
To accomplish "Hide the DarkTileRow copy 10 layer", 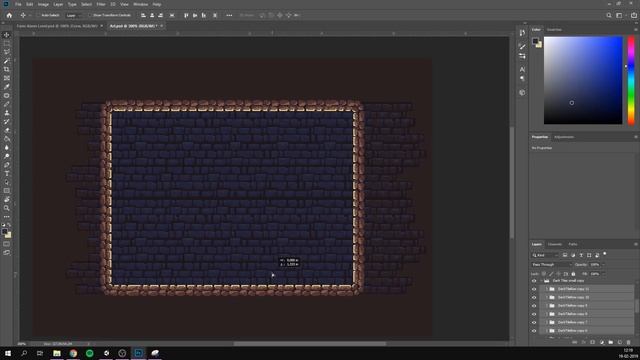I will [534, 297].
